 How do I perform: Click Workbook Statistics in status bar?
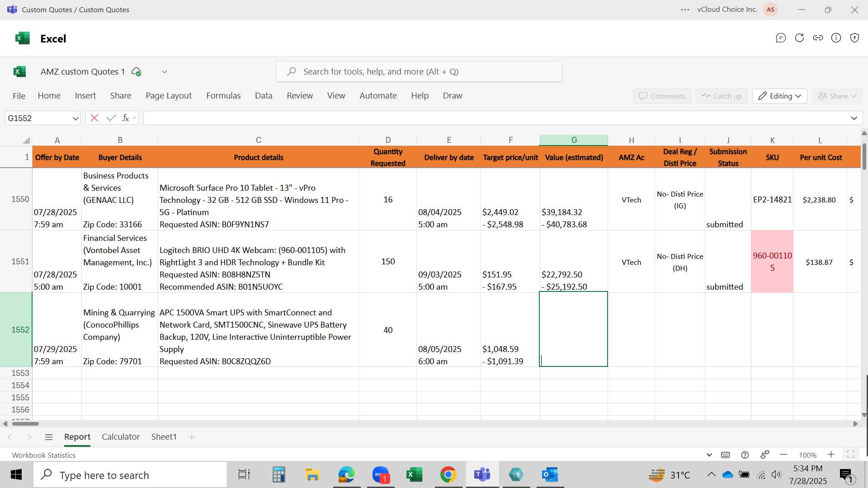pyautogui.click(x=44, y=455)
